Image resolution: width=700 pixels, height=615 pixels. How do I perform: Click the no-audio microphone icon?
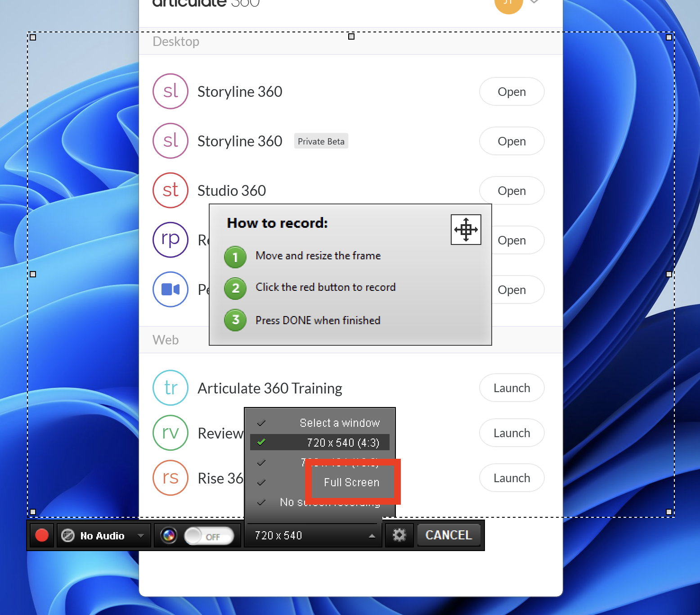(x=67, y=535)
